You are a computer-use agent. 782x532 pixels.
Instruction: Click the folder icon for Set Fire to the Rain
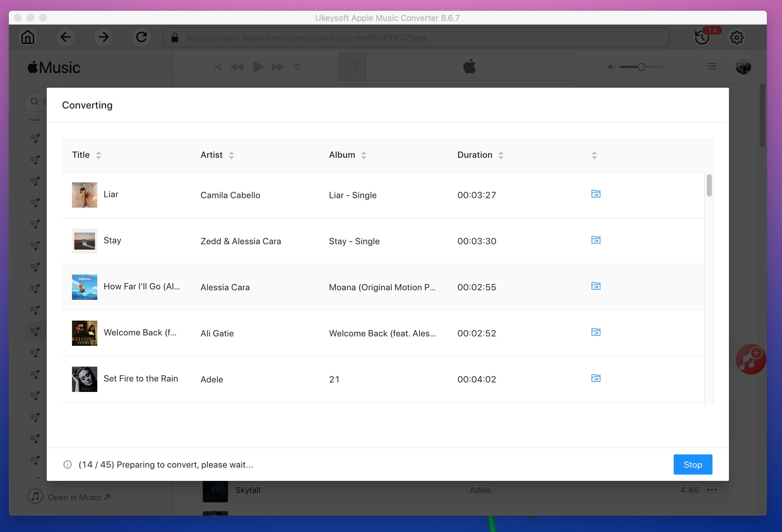tap(595, 378)
